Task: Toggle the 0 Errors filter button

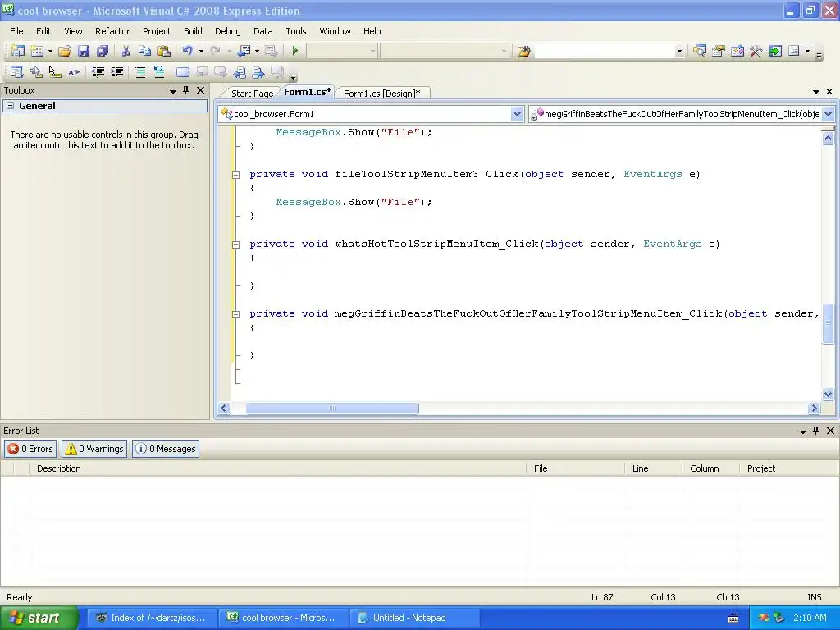Action: tap(30, 449)
